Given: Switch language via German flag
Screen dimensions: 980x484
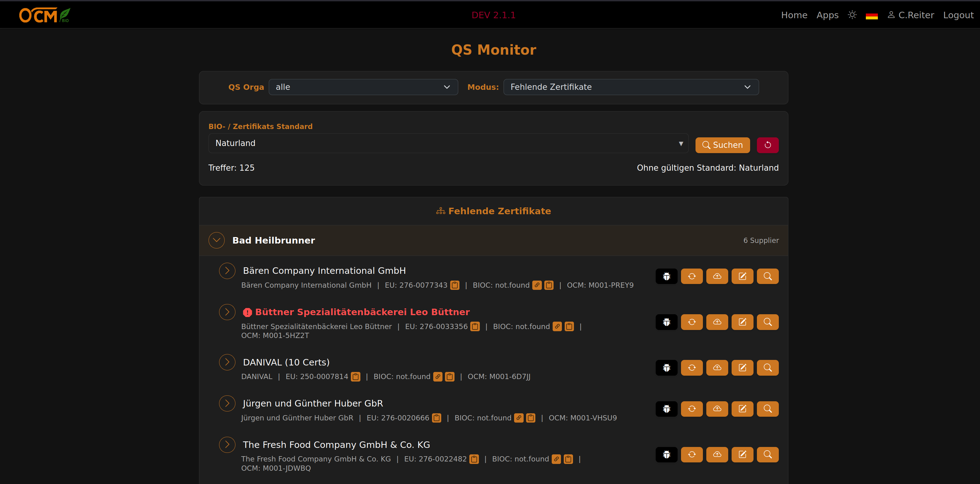Looking at the screenshot, I should (872, 16).
